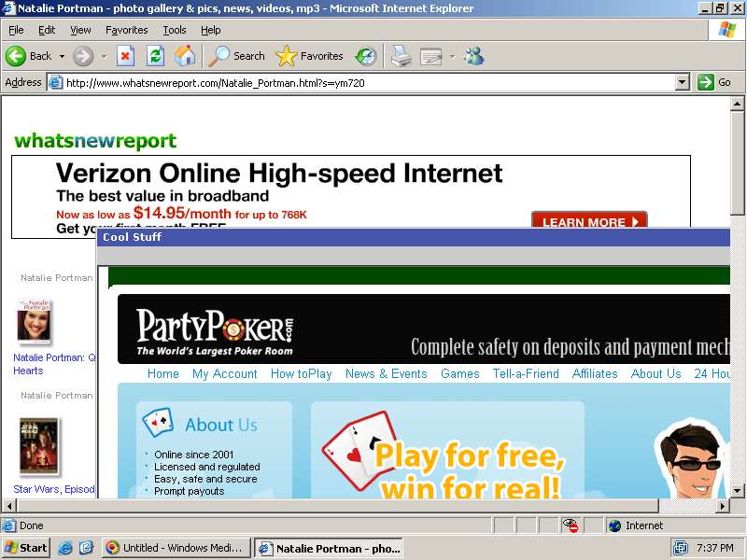Viewport: 747px width, 560px height.
Task: Open the Tell-a-Friend link
Action: click(x=526, y=374)
